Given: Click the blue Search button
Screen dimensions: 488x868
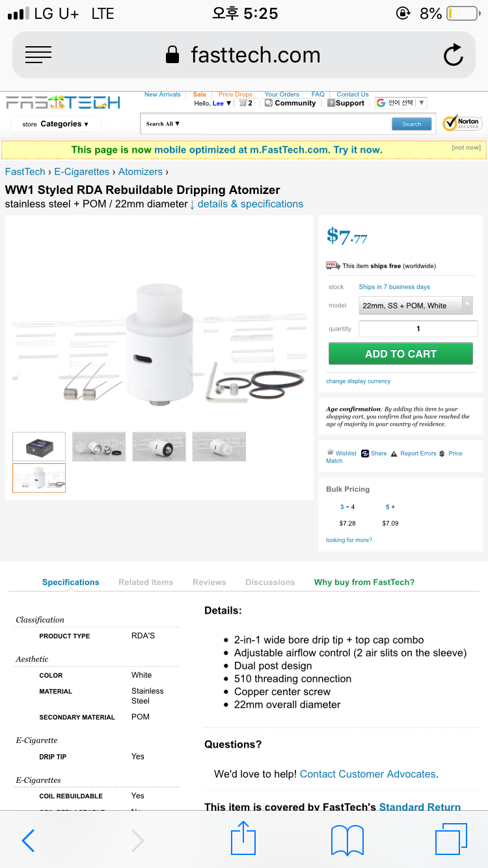Looking at the screenshot, I should [412, 124].
